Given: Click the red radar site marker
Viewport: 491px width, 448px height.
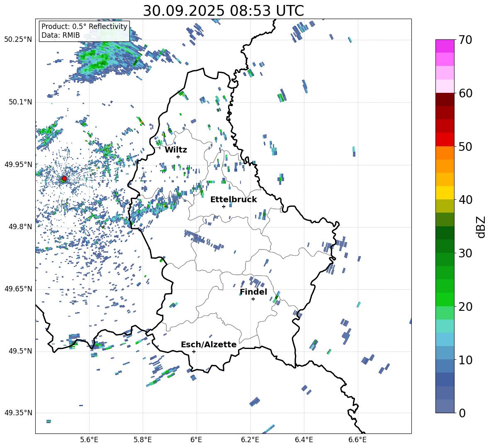Looking at the screenshot, I should tap(64, 179).
